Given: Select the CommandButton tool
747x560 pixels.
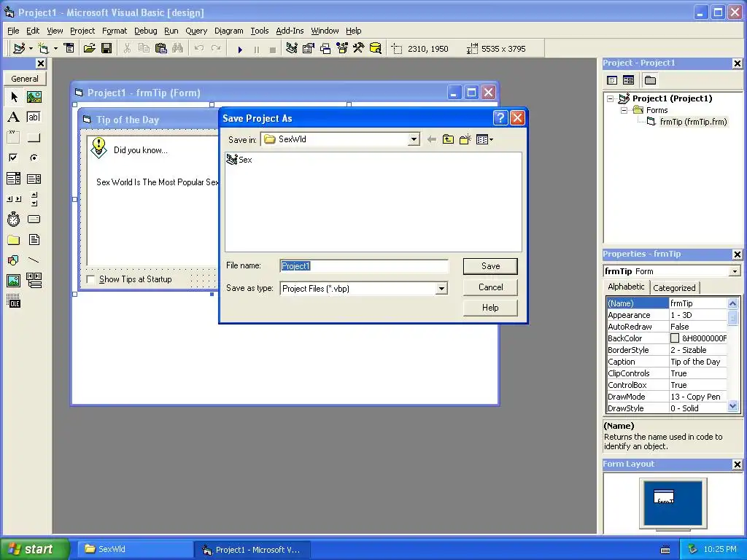Looking at the screenshot, I should (34, 138).
